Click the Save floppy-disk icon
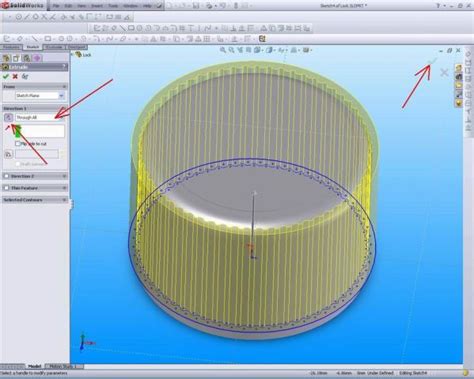The height and width of the screenshot is (379, 474). point(196,5)
